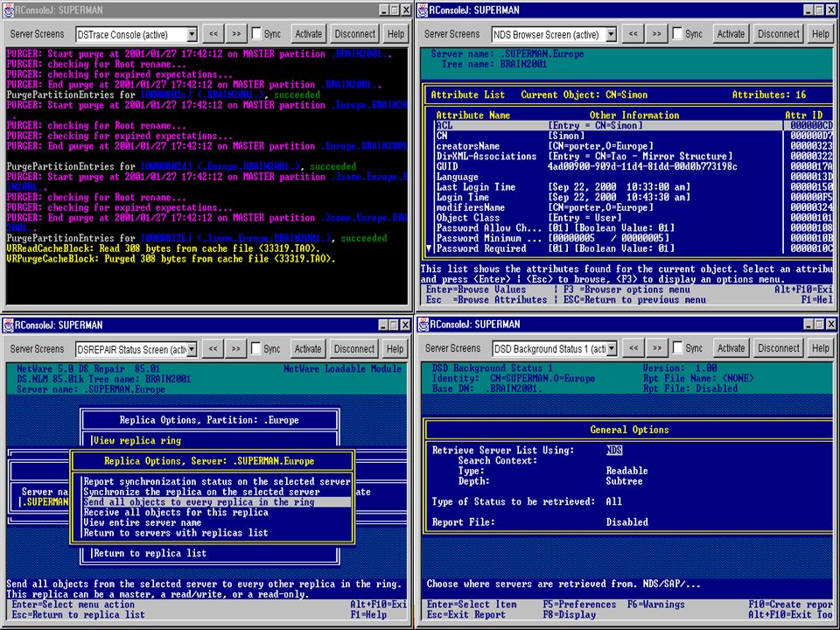Click Disconnect button in DSD Background Status window
This screenshot has width=840, height=630.
tap(779, 348)
